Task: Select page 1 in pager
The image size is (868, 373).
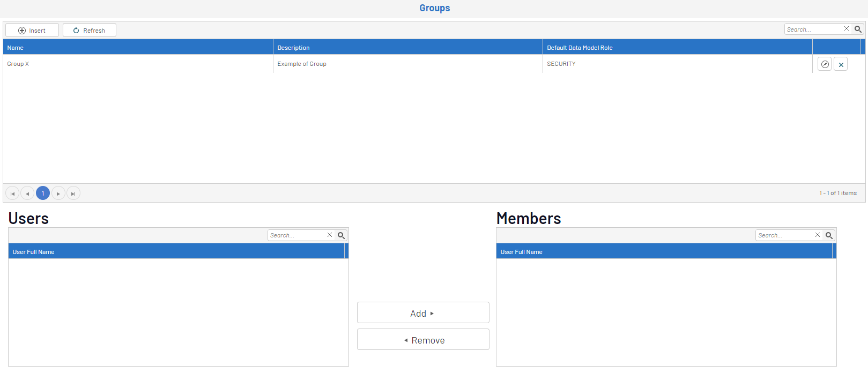Action: point(43,193)
